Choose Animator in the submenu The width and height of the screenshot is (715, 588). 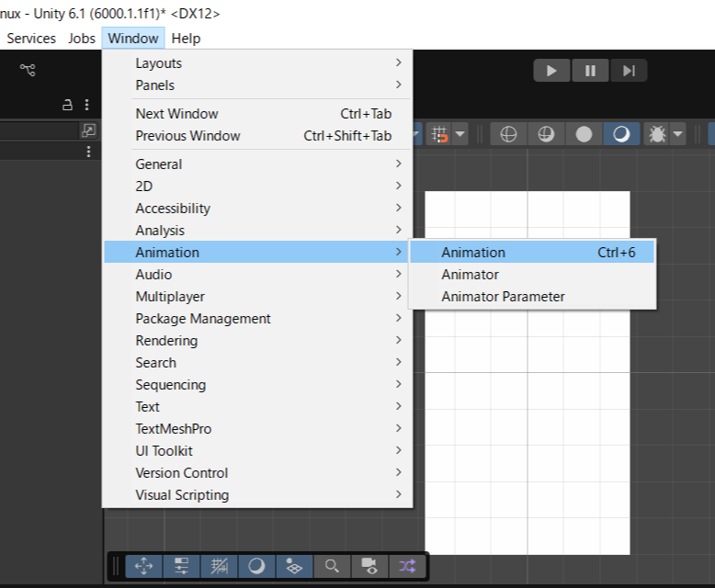(470, 274)
